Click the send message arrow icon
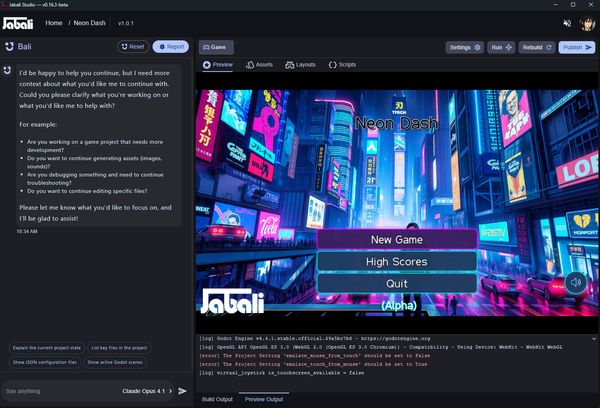 pyautogui.click(x=182, y=391)
